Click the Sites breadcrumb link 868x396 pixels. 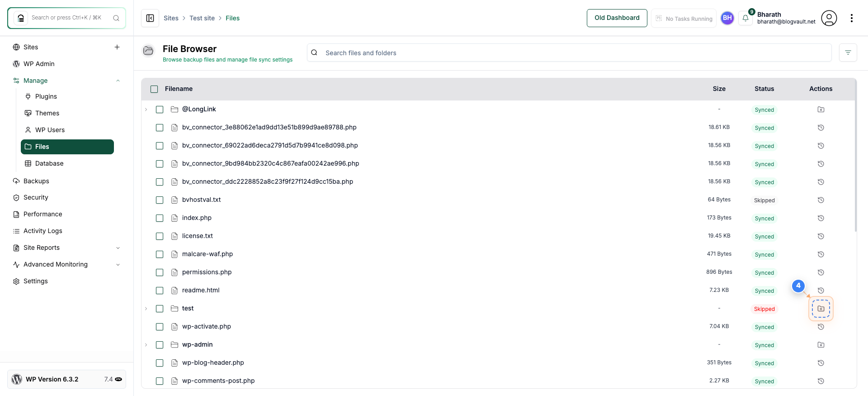(171, 18)
